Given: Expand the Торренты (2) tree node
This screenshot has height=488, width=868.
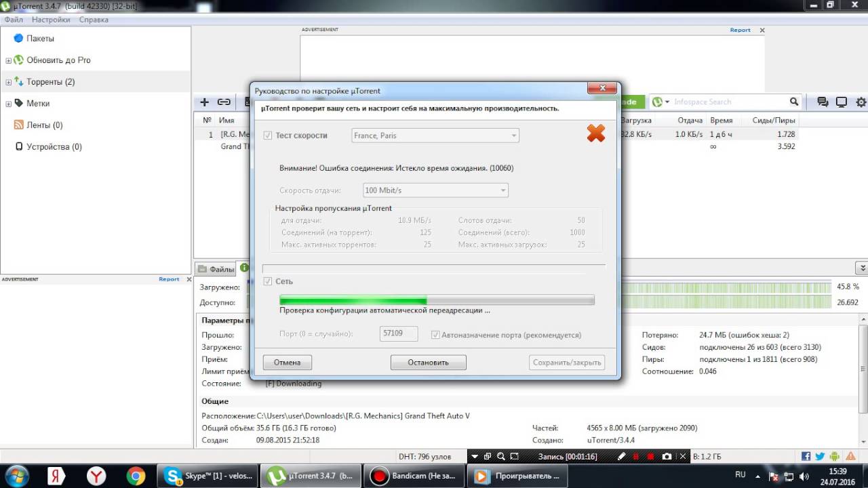Looking at the screenshot, I should (x=9, y=83).
